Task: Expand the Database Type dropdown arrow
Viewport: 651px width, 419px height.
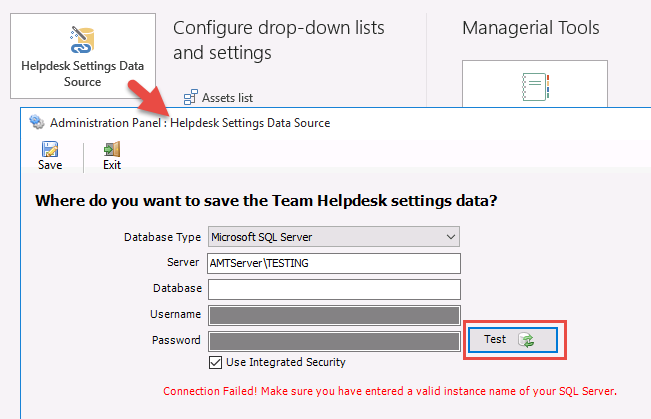Action: click(449, 237)
